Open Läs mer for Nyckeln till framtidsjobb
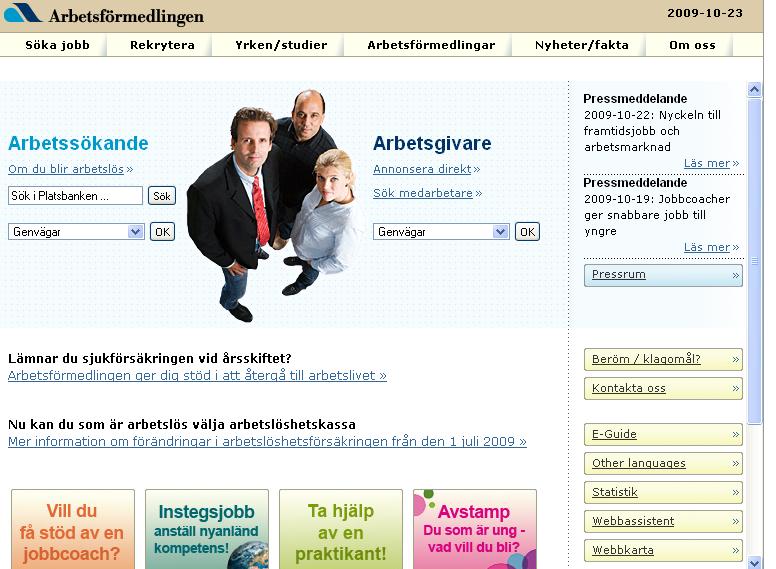 711,163
